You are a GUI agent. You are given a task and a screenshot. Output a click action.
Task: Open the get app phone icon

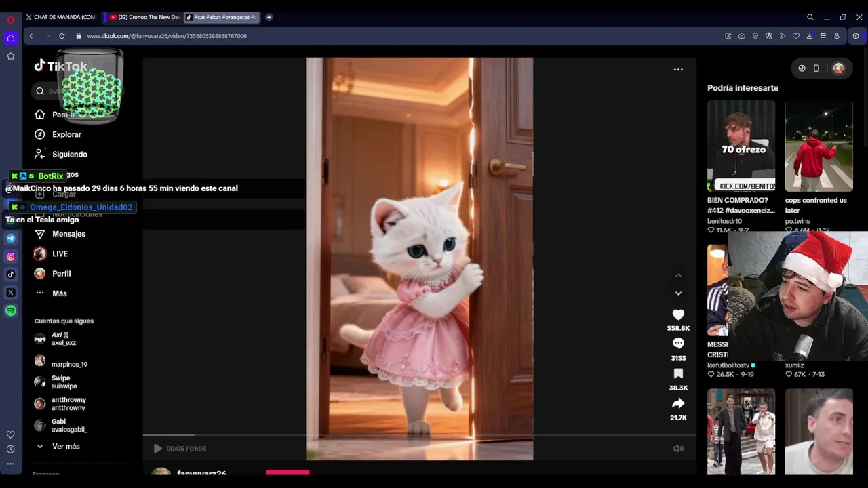(x=816, y=68)
